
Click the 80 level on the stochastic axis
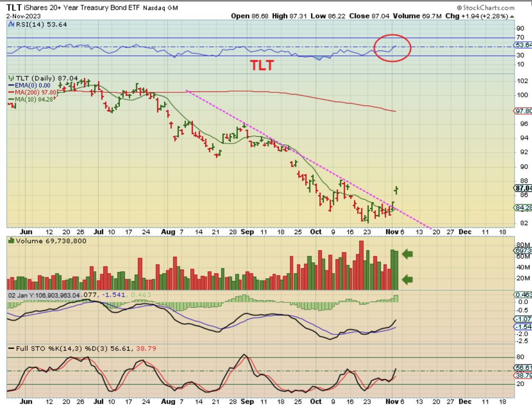(x=520, y=357)
